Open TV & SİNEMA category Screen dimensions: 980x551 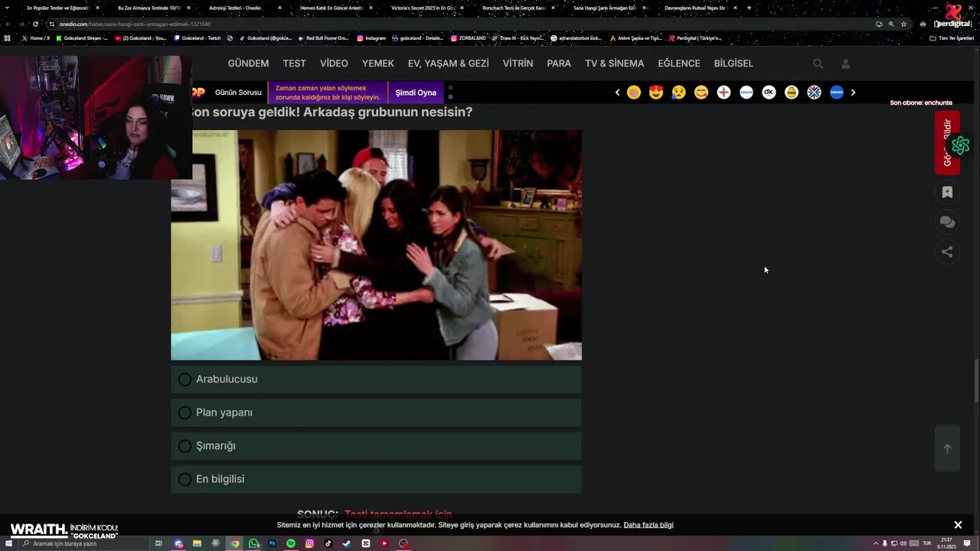point(615,64)
